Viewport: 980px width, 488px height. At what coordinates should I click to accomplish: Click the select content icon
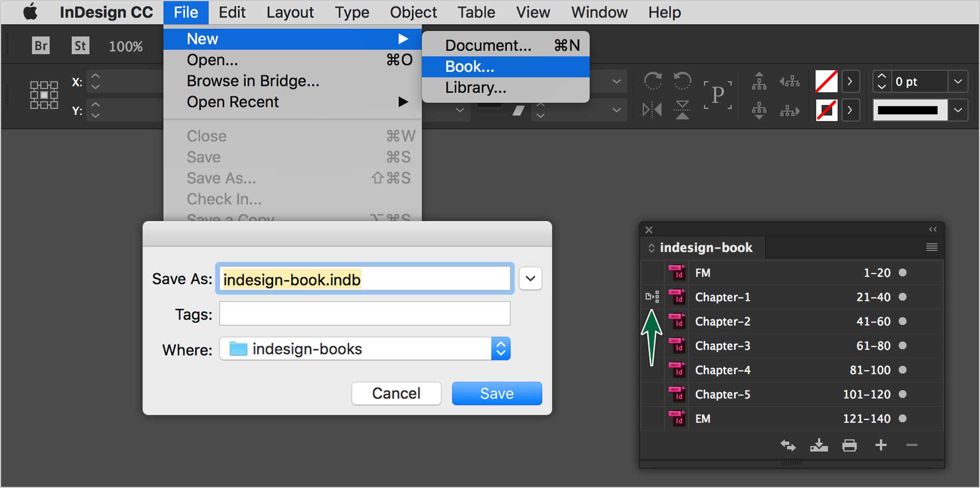pyautogui.click(x=759, y=110)
